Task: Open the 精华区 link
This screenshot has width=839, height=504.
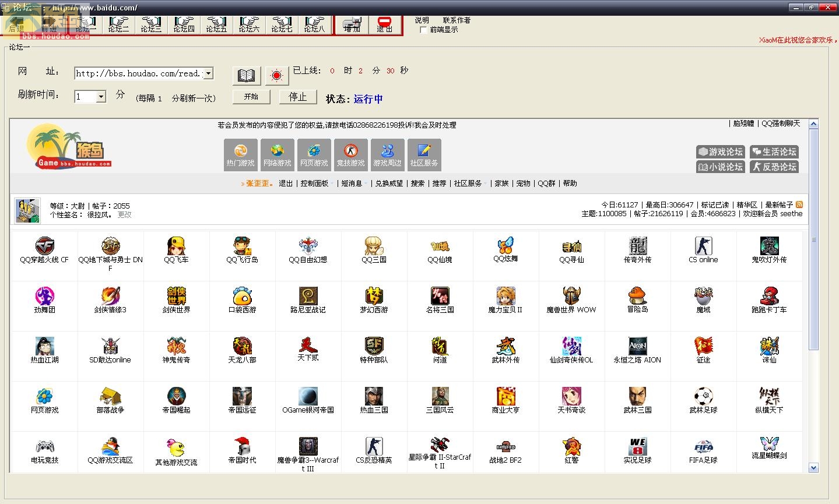Action: pyautogui.click(x=747, y=205)
